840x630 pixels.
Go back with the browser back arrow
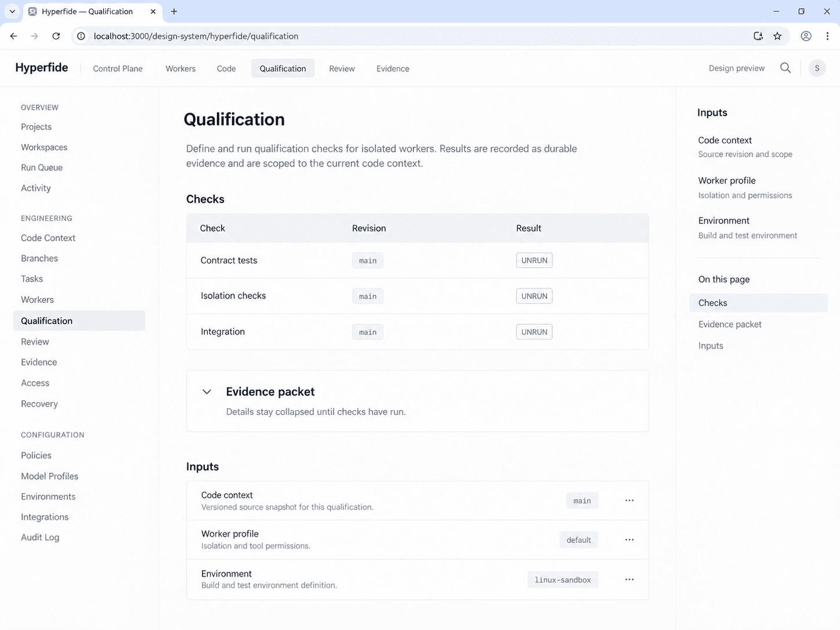tap(14, 36)
